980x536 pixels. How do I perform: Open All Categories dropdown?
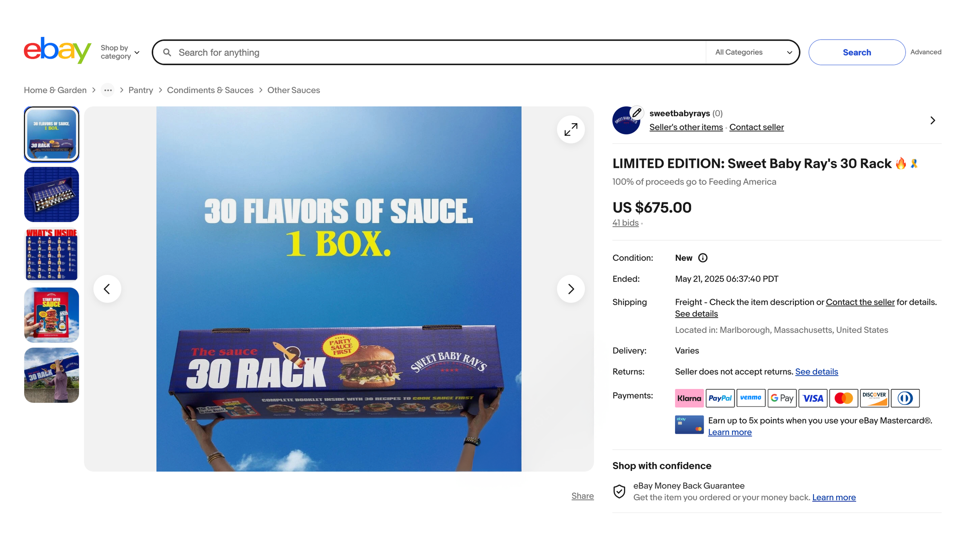click(753, 52)
